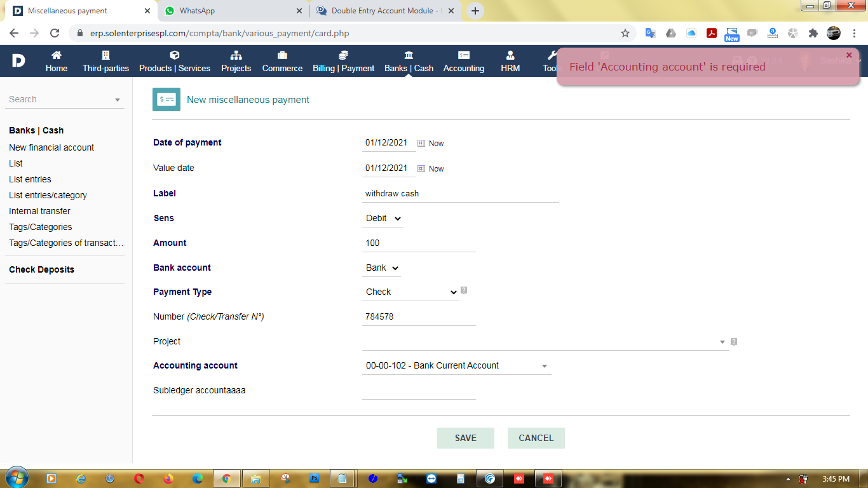Open the sidebar Search dropdown

tap(65, 99)
